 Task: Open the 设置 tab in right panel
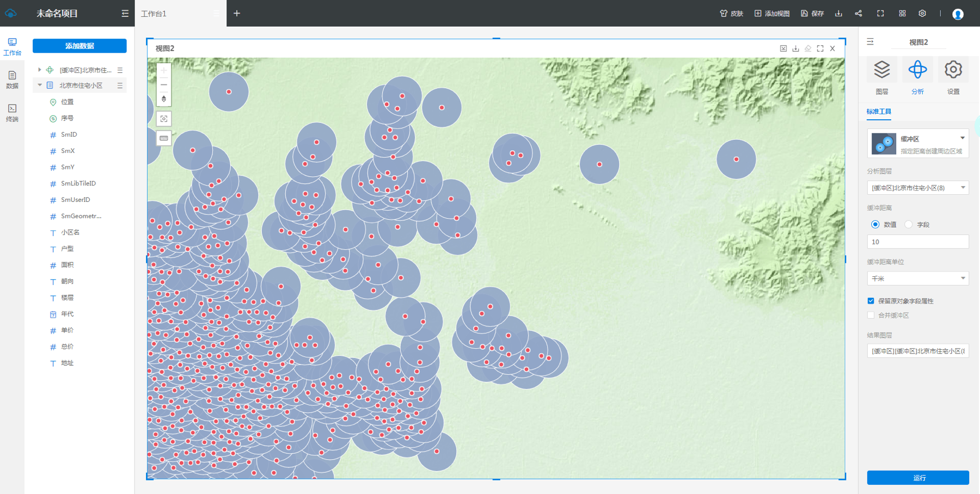[953, 77]
